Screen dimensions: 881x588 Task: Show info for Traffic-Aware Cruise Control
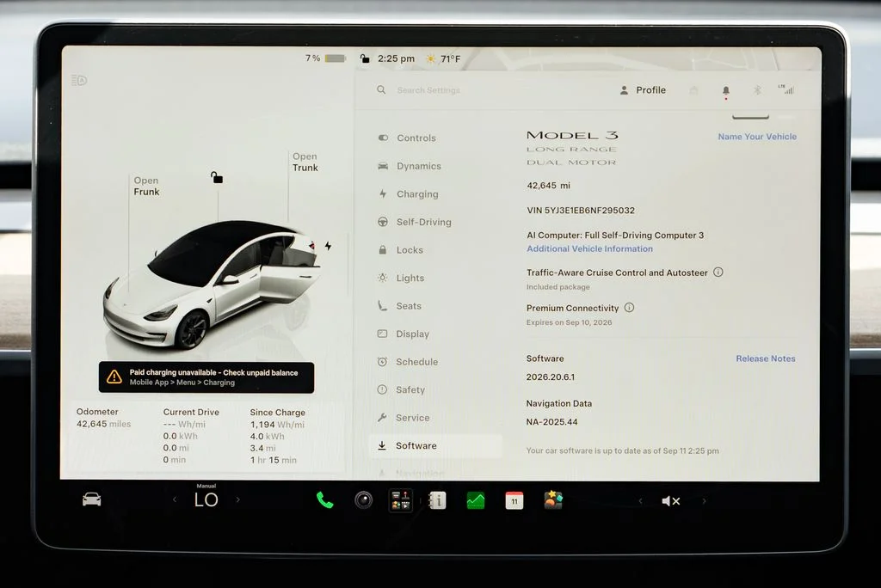tap(718, 273)
